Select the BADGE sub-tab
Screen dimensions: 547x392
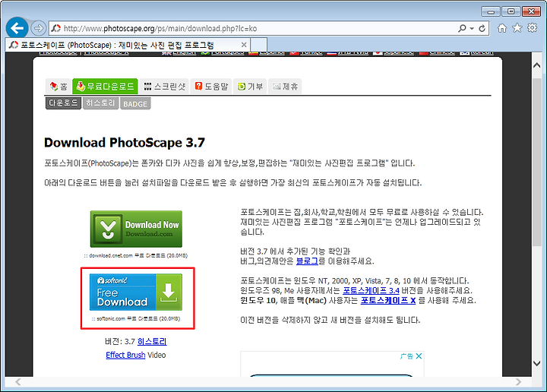click(135, 103)
